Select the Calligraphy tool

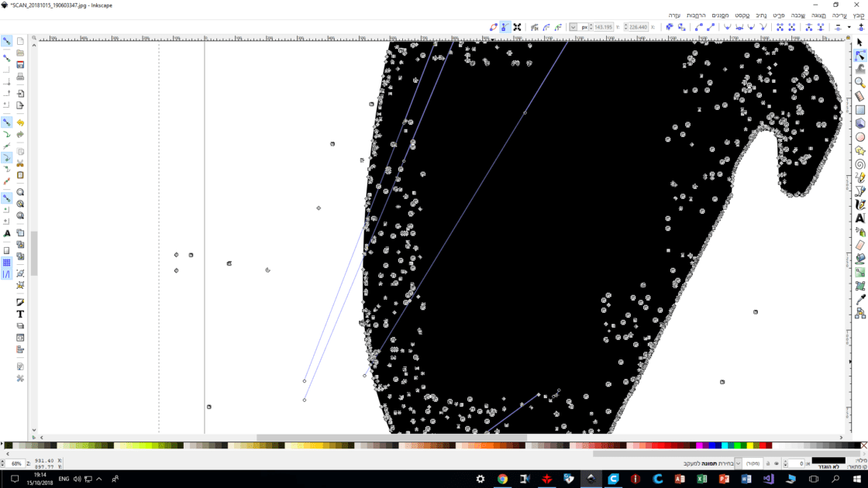[x=859, y=204]
